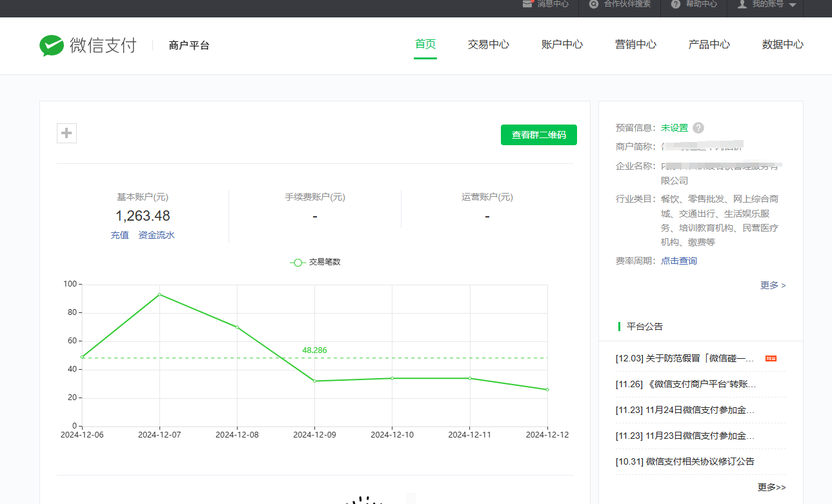Click the 2024-12-11 chart data point

(x=470, y=378)
